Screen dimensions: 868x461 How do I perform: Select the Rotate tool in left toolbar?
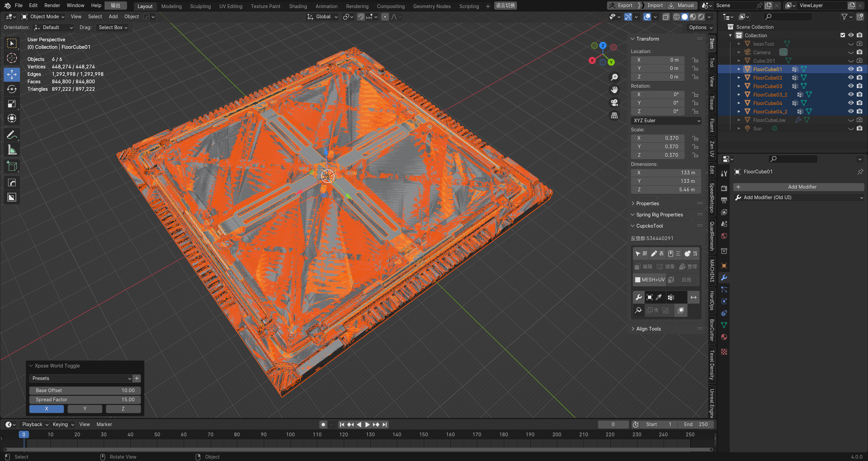(x=12, y=89)
